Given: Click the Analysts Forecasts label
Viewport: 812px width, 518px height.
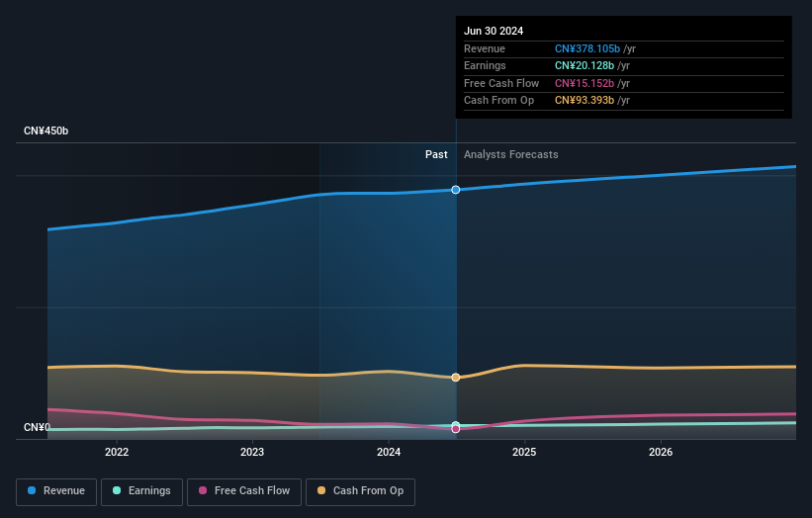Looking at the screenshot, I should point(511,155).
